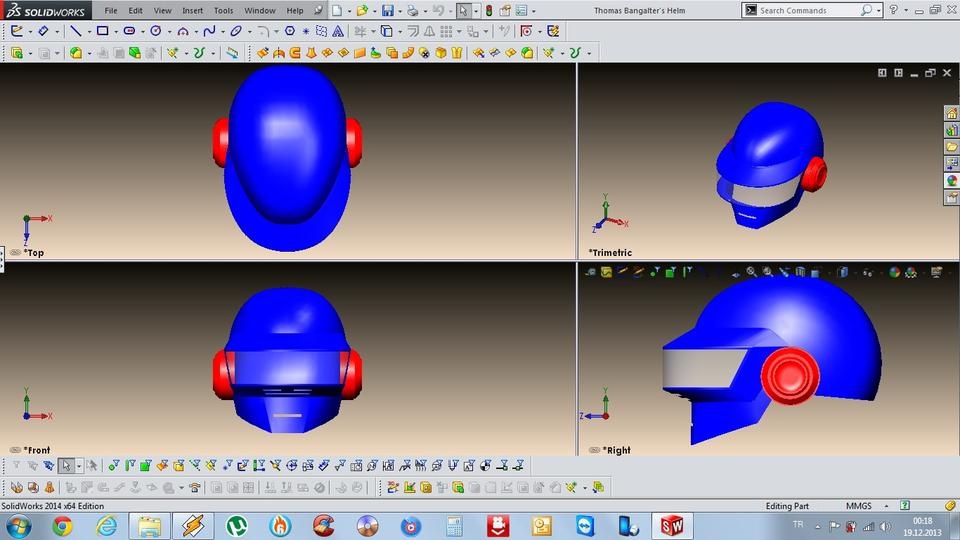Click the SolidWorks taskbar icon
Screen dimensions: 960x540
point(672,526)
